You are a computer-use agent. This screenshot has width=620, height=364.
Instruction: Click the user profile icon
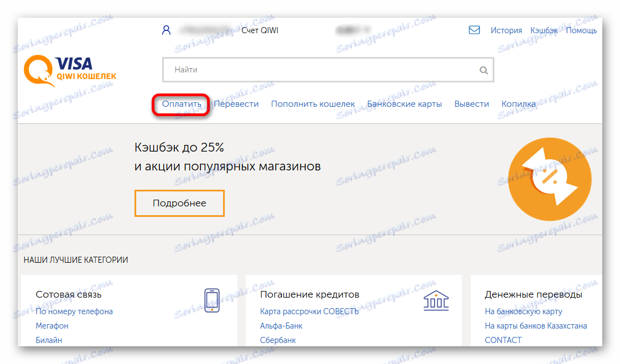click(x=166, y=30)
